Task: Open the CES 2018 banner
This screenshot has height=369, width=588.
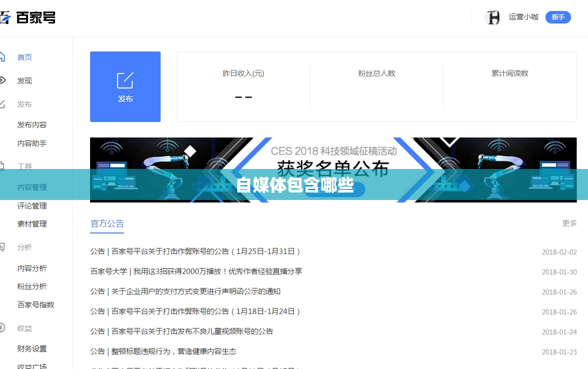Action: (333, 169)
